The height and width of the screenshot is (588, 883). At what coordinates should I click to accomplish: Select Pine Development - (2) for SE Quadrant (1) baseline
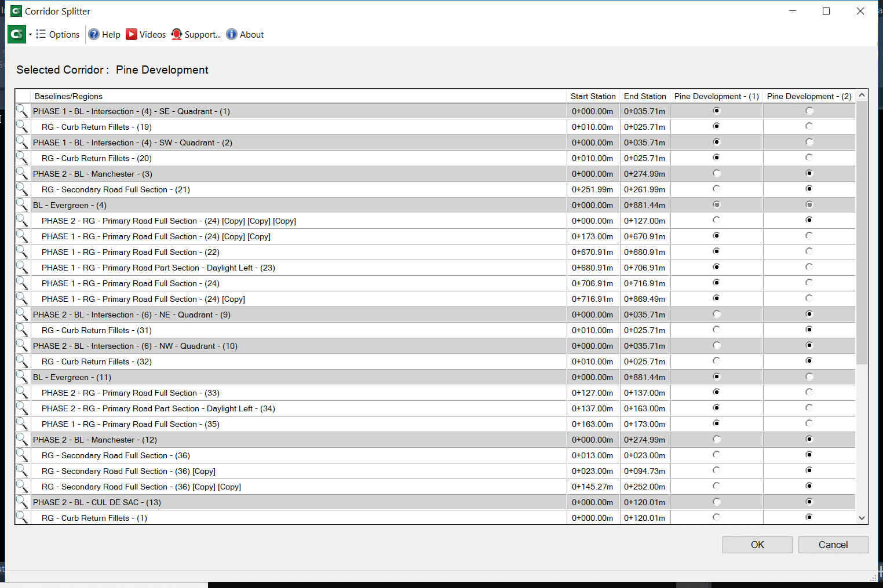coord(809,111)
